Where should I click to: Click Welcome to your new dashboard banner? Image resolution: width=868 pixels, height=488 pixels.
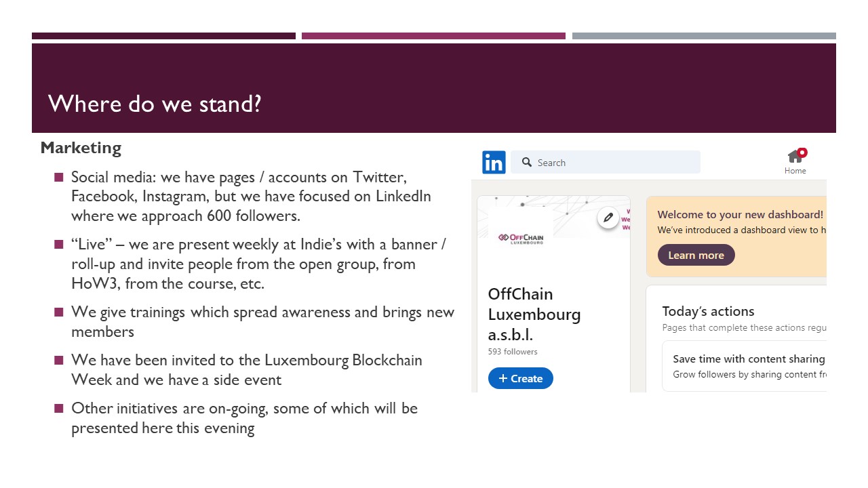736,237
